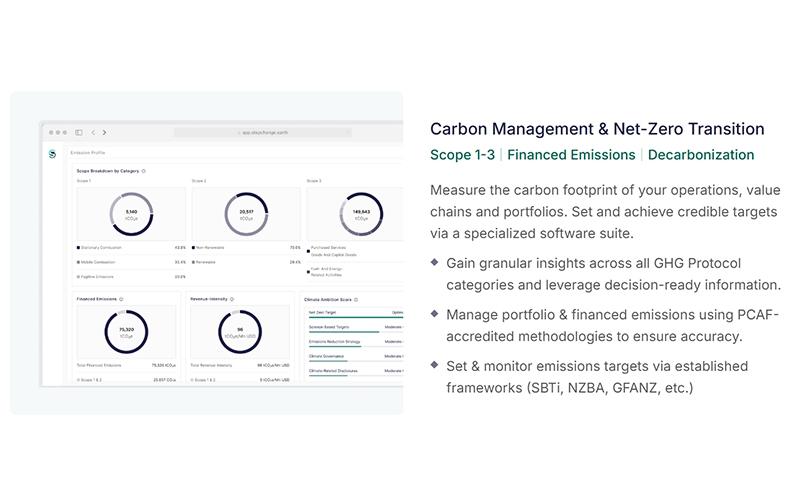The height and width of the screenshot is (500, 800).
Task: Click the Total Financed Emissions row
Action: coord(126,366)
